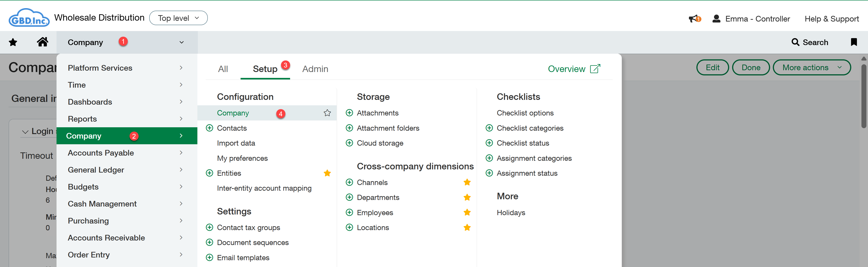Toggle the Departments favorite star
This screenshot has width=868, height=267.
pyautogui.click(x=467, y=197)
